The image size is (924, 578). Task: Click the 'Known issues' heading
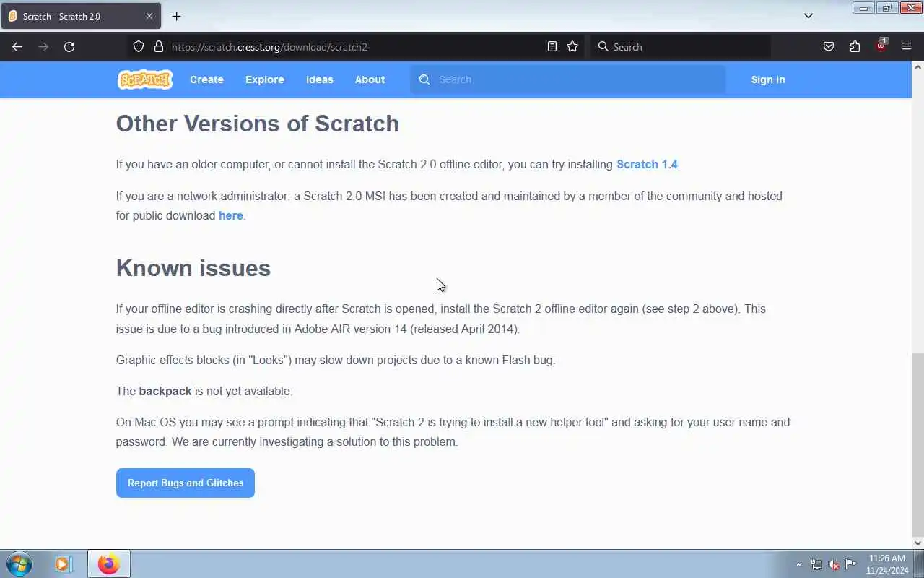pos(193,268)
